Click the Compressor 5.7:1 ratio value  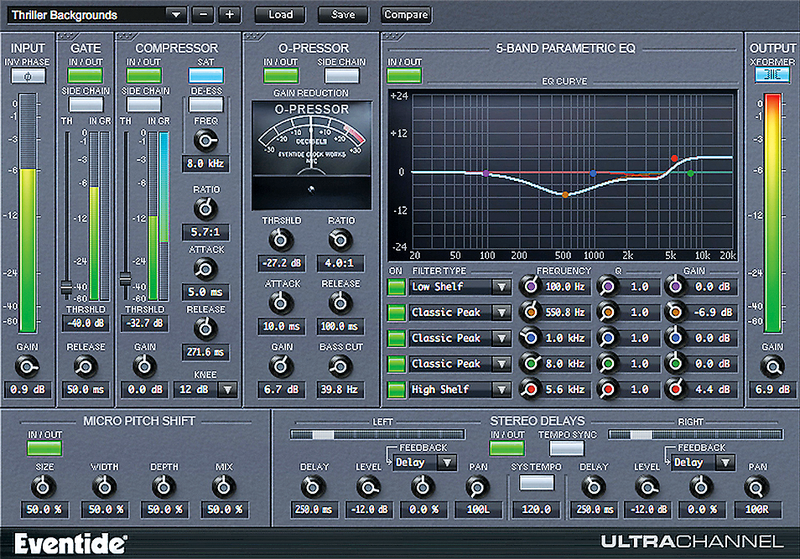point(205,232)
